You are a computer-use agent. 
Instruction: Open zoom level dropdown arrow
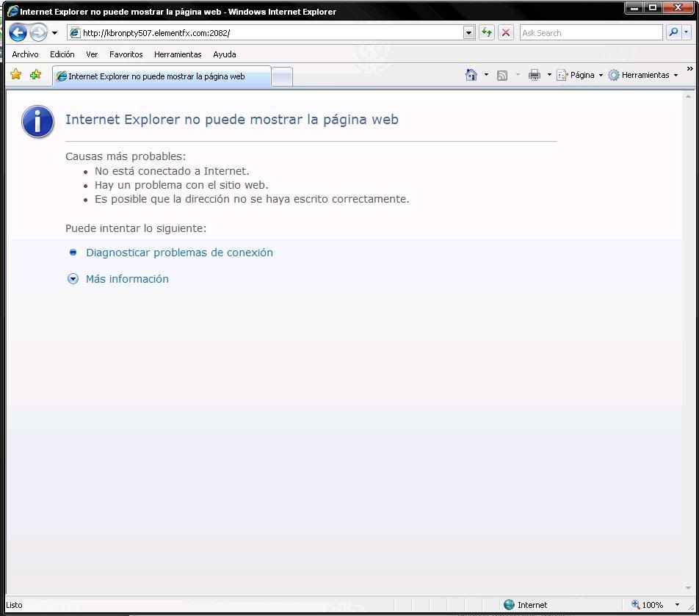(677, 605)
